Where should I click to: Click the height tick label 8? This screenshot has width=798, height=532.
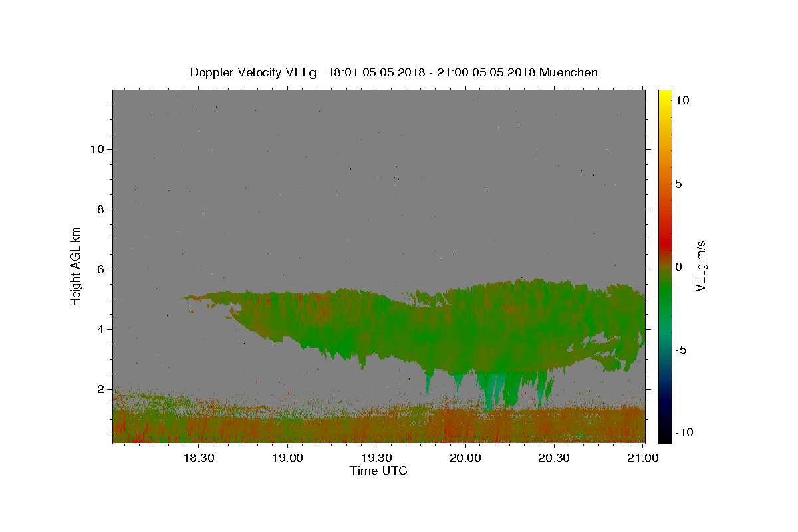101,209
